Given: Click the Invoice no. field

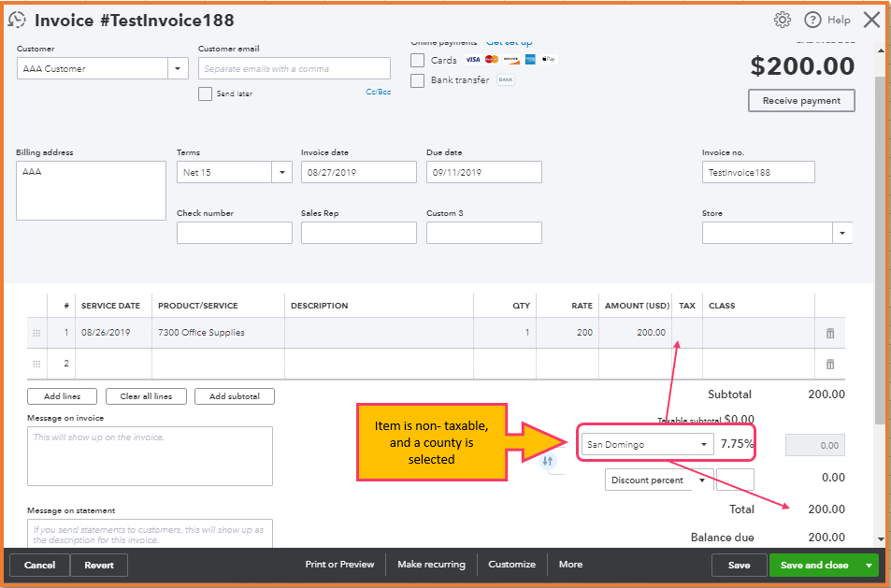Looking at the screenshot, I should tap(758, 172).
